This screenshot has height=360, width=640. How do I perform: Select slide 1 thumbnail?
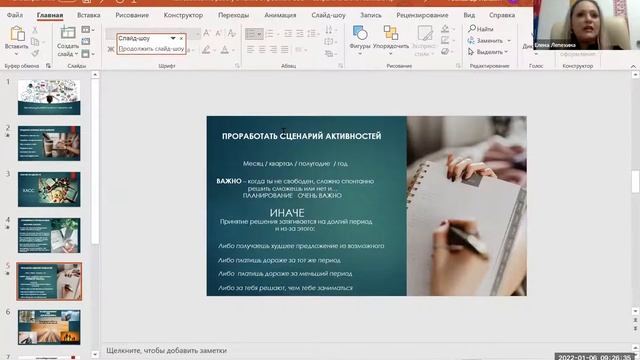49,97
